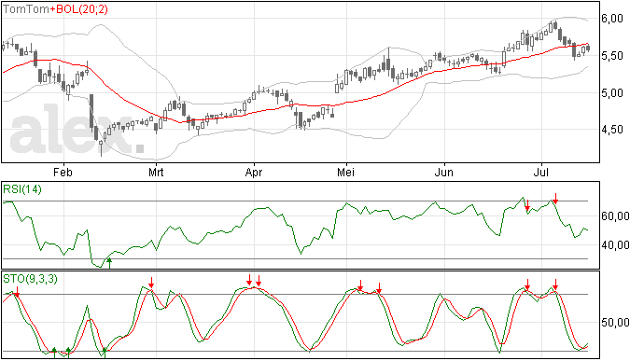
Task: Click the Jun month label
Action: 444,172
